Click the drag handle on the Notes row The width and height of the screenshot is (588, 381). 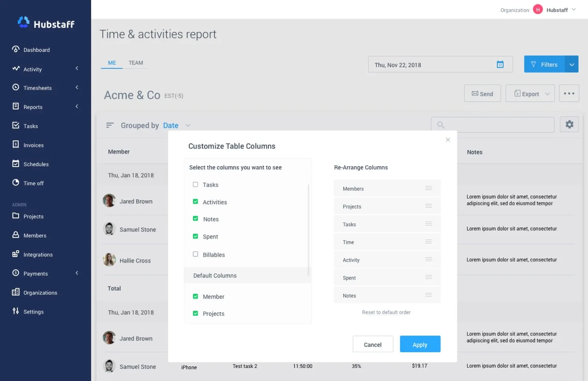tap(428, 295)
